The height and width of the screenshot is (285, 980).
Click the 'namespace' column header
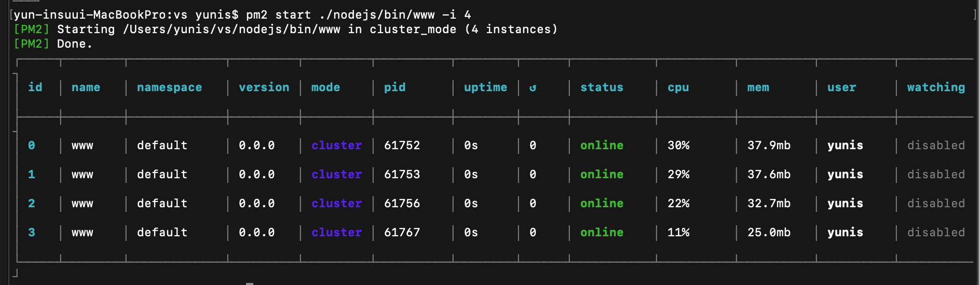point(170,87)
